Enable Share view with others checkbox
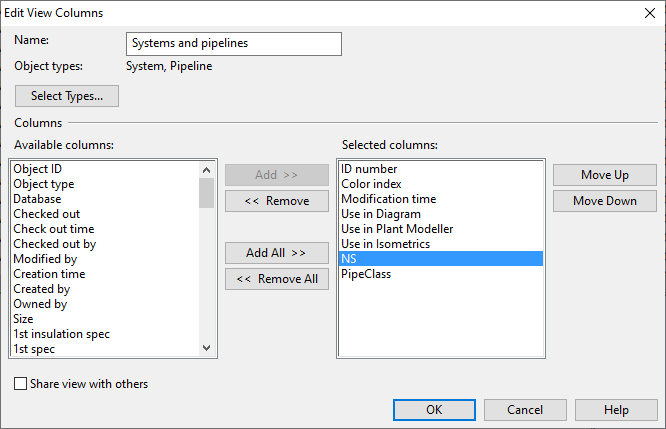The image size is (666, 429). (21, 384)
